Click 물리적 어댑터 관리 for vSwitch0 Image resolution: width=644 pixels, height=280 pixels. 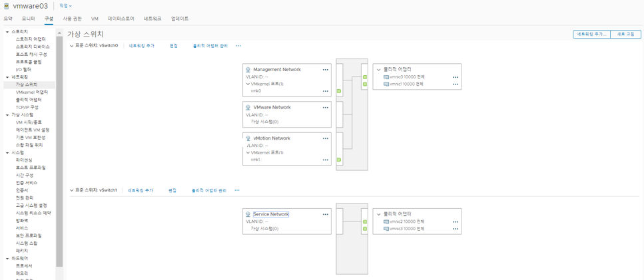tap(210, 45)
